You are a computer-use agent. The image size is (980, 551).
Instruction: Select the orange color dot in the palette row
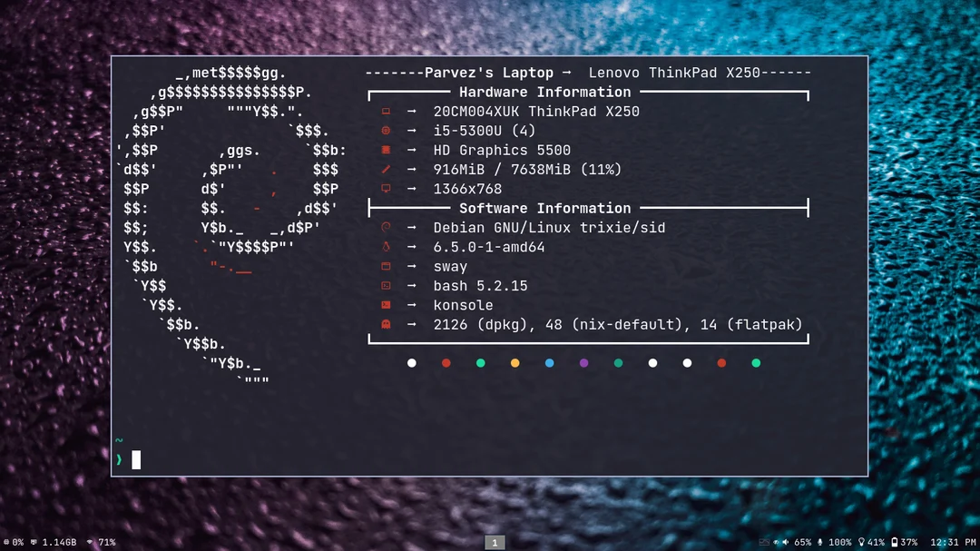[x=514, y=362]
